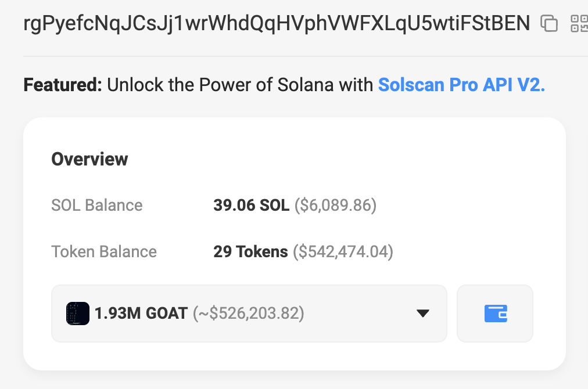The width and height of the screenshot is (588, 389).
Task: Click the 1.93M GOAT amount text
Action: tap(141, 314)
